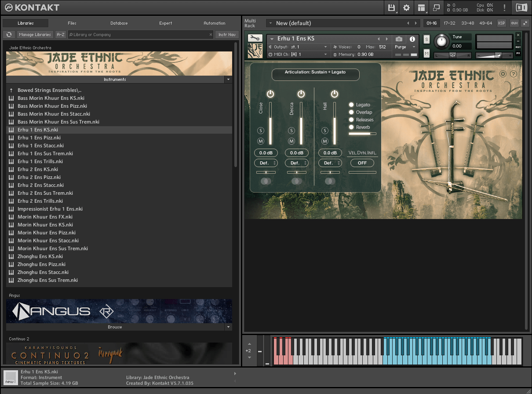532x394 pixels.
Task: Mute the Erhu 1 Ens KS instrument
Action: pyautogui.click(x=426, y=53)
